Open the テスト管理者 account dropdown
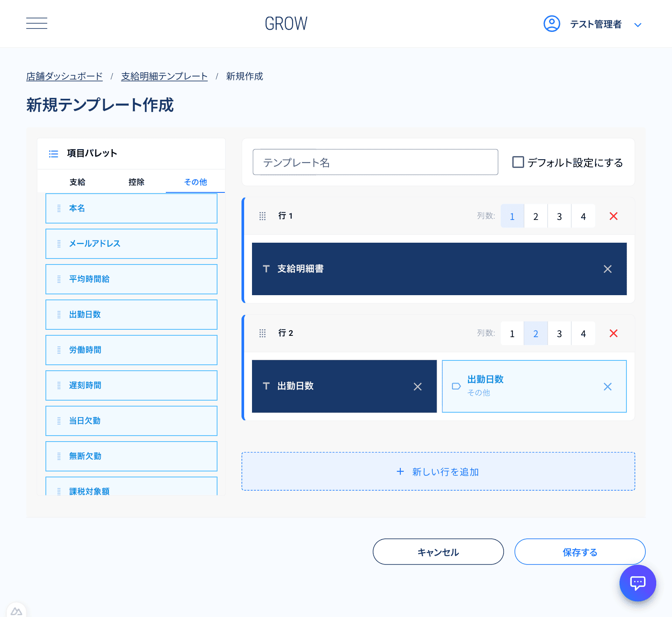The width and height of the screenshot is (672, 617). pyautogui.click(x=638, y=24)
